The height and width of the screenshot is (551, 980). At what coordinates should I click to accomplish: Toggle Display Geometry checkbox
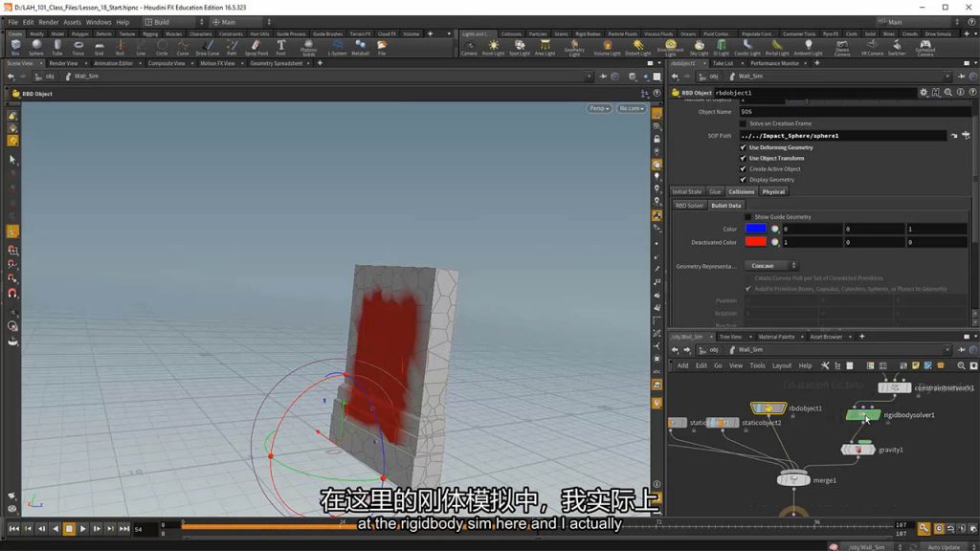coord(743,179)
